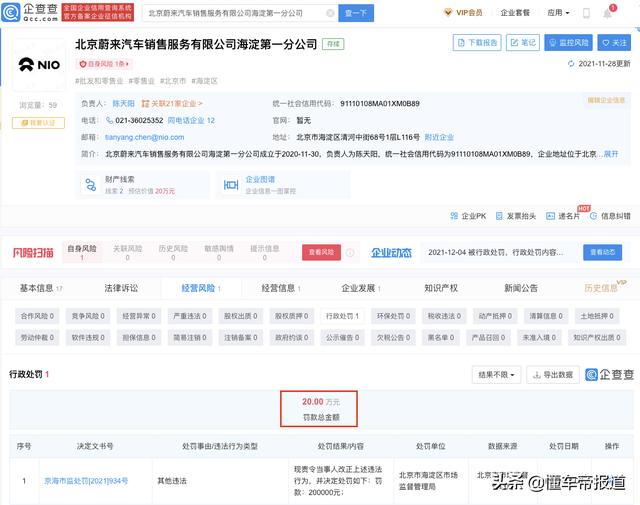Click the tianyang.chen@nio.com email link

tap(144, 137)
